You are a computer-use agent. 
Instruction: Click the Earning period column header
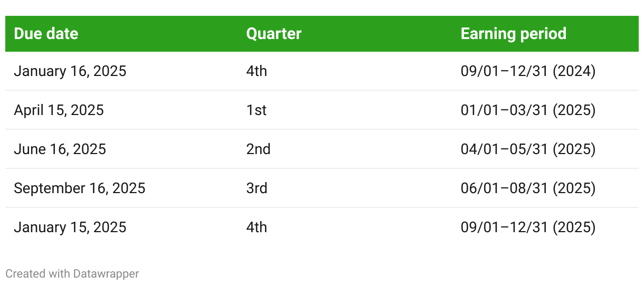pyautogui.click(x=514, y=34)
